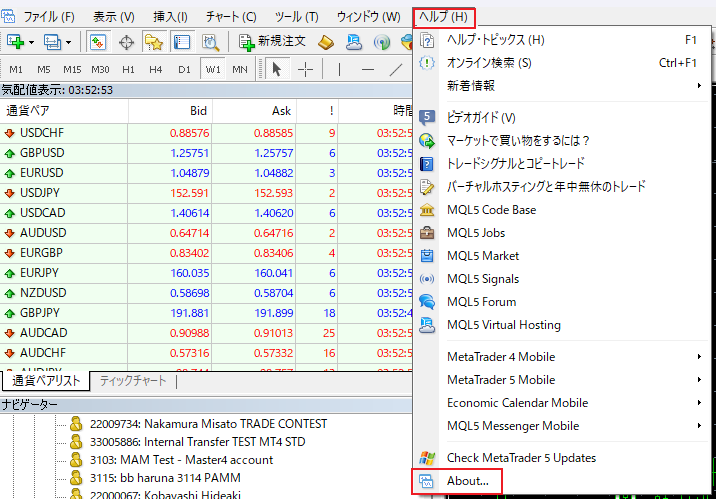Screen dimensions: 716x499
Task: Select the MN timeframe
Action: coord(240,69)
